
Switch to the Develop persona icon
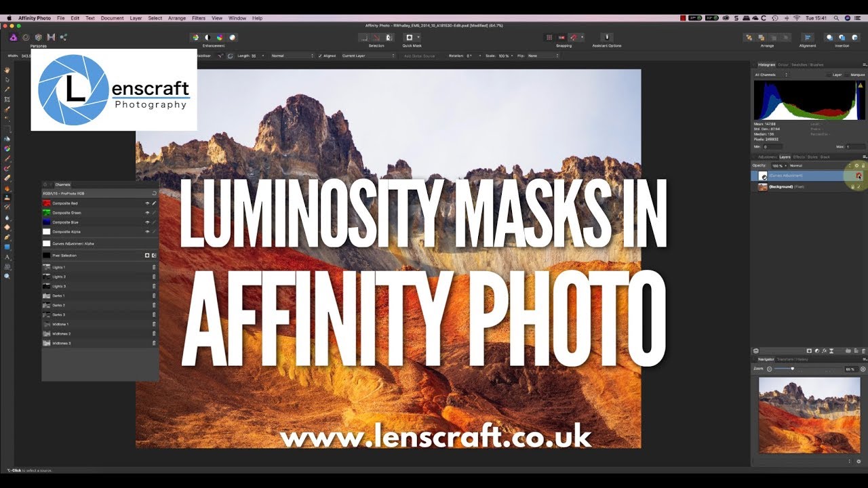pos(38,37)
